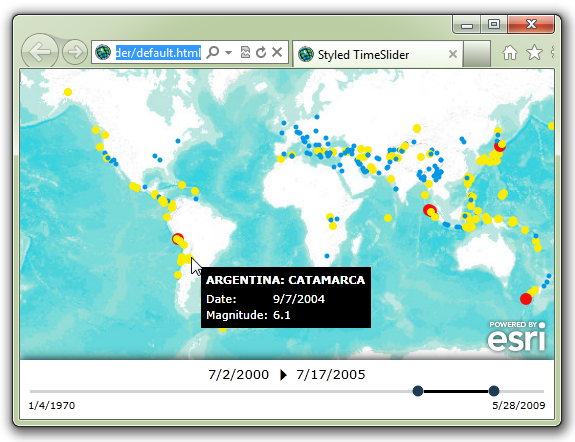The height and width of the screenshot is (442, 575).
Task: Click the compatibility view icon
Action: (245, 52)
